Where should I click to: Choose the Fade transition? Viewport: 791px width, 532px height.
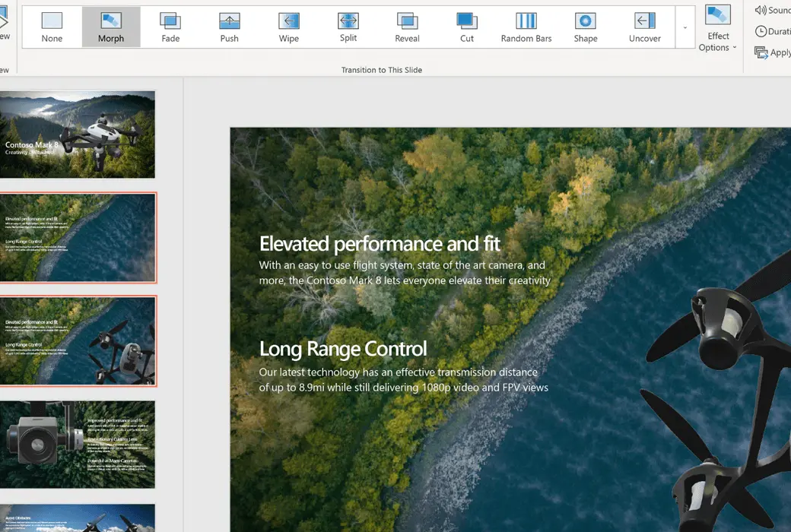tap(170, 27)
